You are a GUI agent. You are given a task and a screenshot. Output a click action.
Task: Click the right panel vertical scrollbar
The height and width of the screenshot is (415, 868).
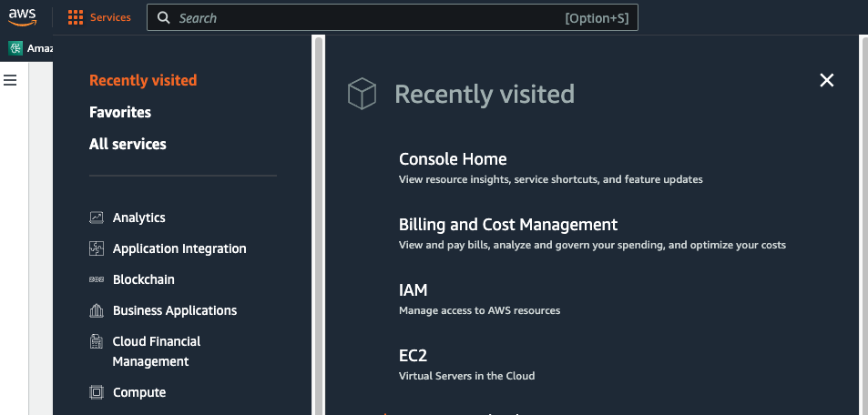863,225
